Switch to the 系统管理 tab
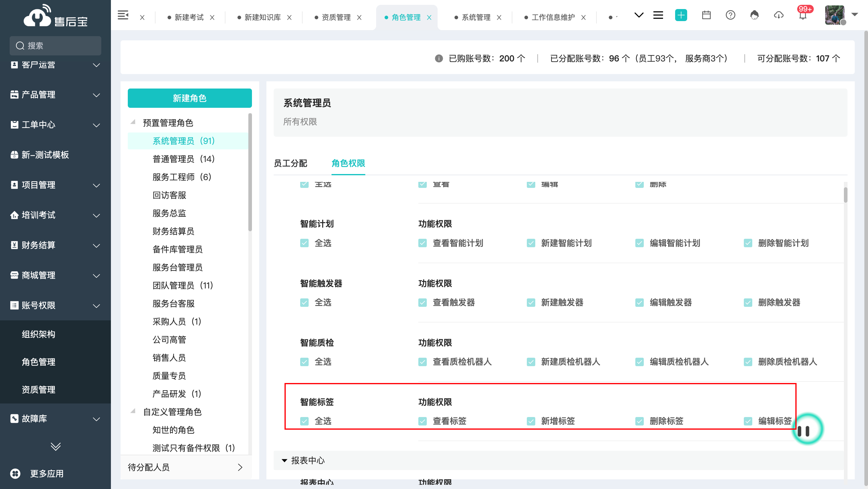This screenshot has width=868, height=489. pyautogui.click(x=476, y=17)
